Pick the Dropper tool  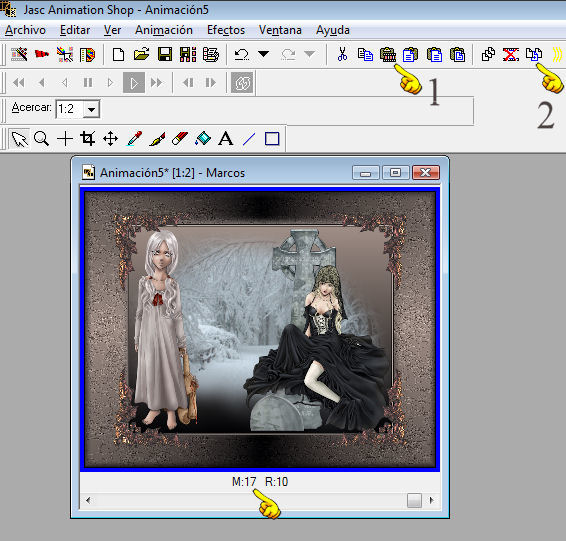click(134, 139)
